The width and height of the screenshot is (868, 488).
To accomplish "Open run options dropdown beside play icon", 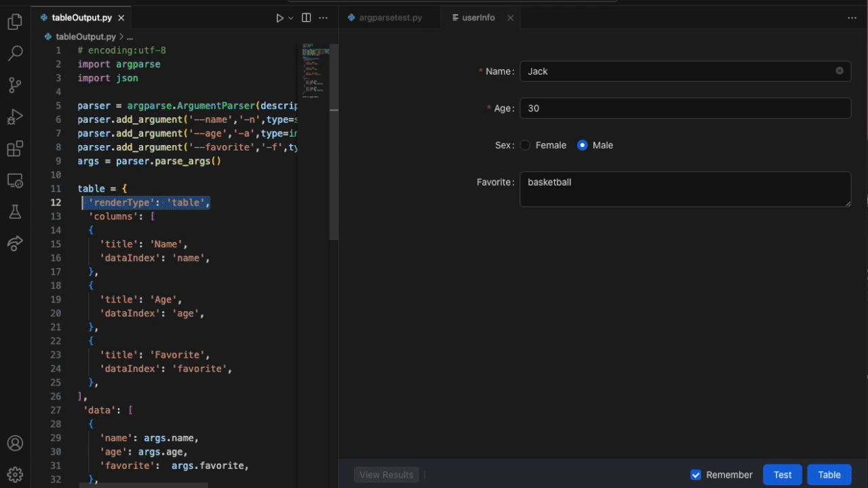I will 291,18.
